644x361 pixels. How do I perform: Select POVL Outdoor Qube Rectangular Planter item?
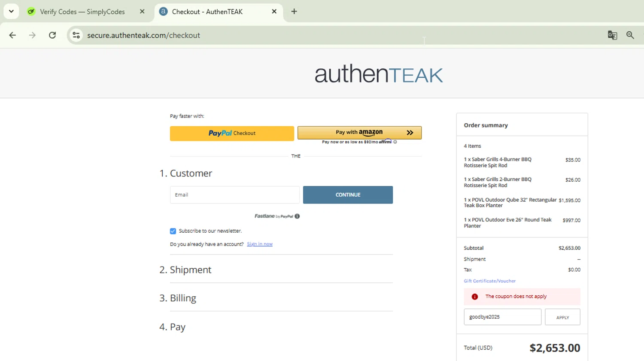point(510,203)
